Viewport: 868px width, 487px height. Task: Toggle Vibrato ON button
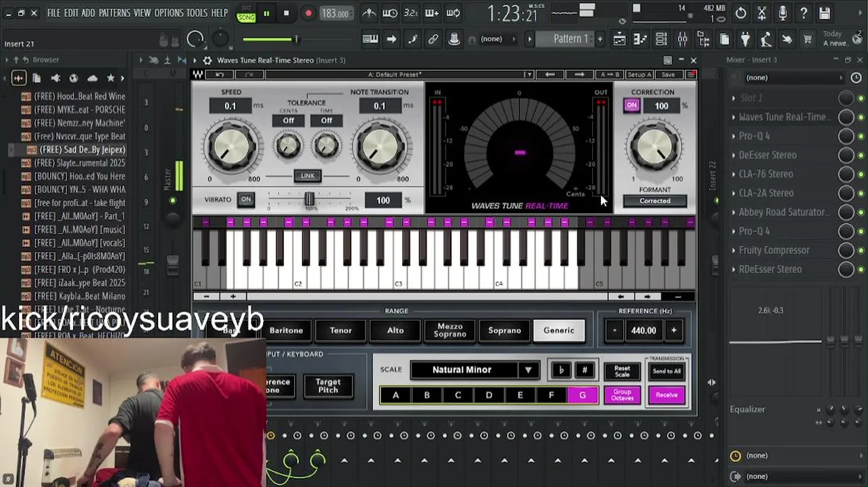click(x=246, y=200)
